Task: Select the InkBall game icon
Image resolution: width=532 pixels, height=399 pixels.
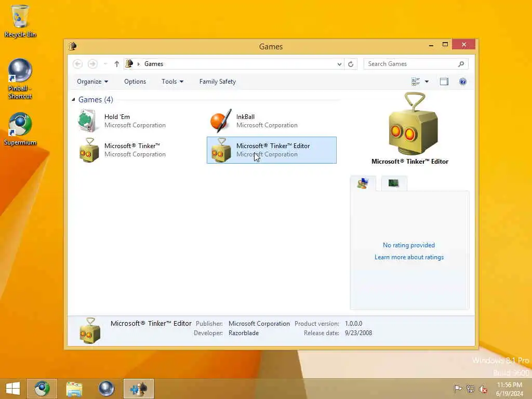Action: point(221,121)
